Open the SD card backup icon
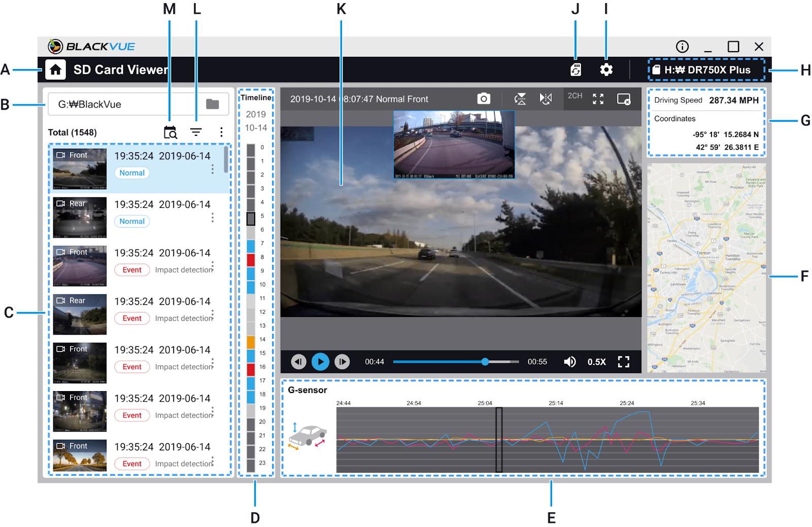Viewport: 812px width, 527px height. 576,69
